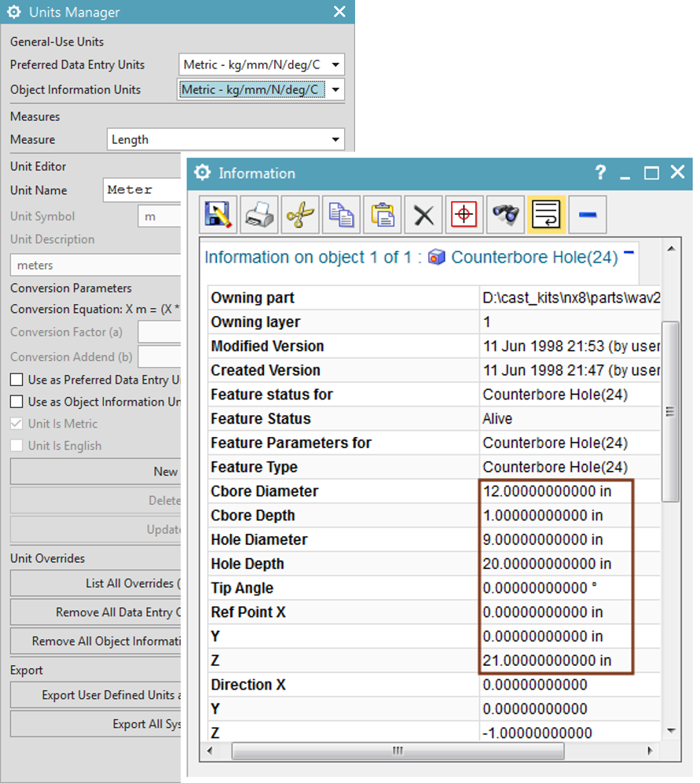
Task: Select the Tip Angle row label
Action: (x=242, y=588)
